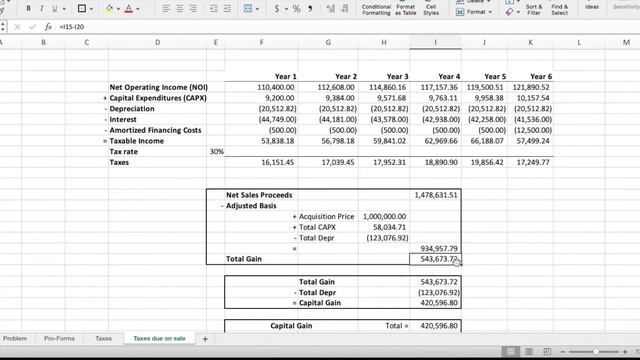Apply currency dollar format
The image size is (640, 360).
[x=277, y=9]
